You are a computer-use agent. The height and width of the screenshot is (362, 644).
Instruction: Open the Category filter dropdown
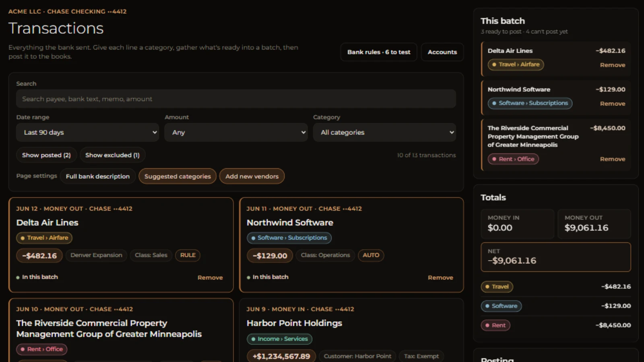point(384,132)
